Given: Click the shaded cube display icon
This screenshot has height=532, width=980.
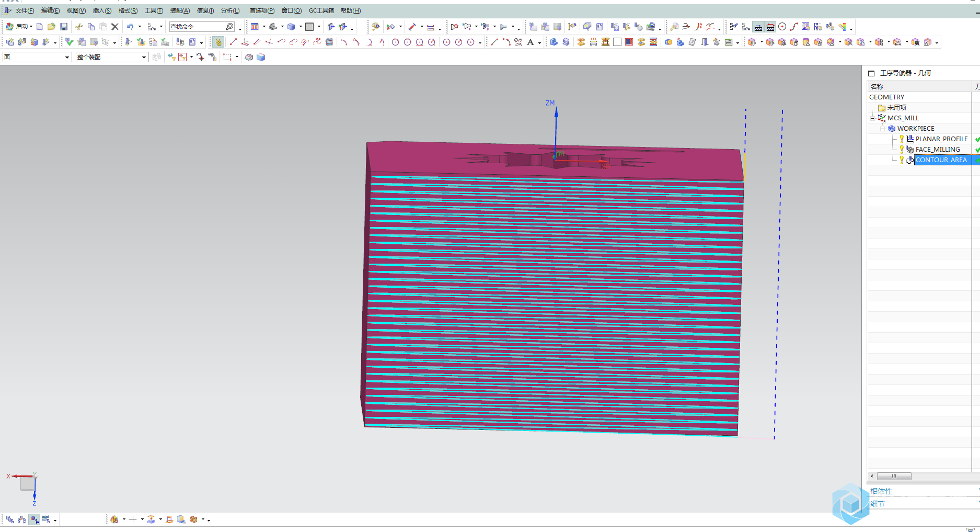Looking at the screenshot, I should point(261,57).
